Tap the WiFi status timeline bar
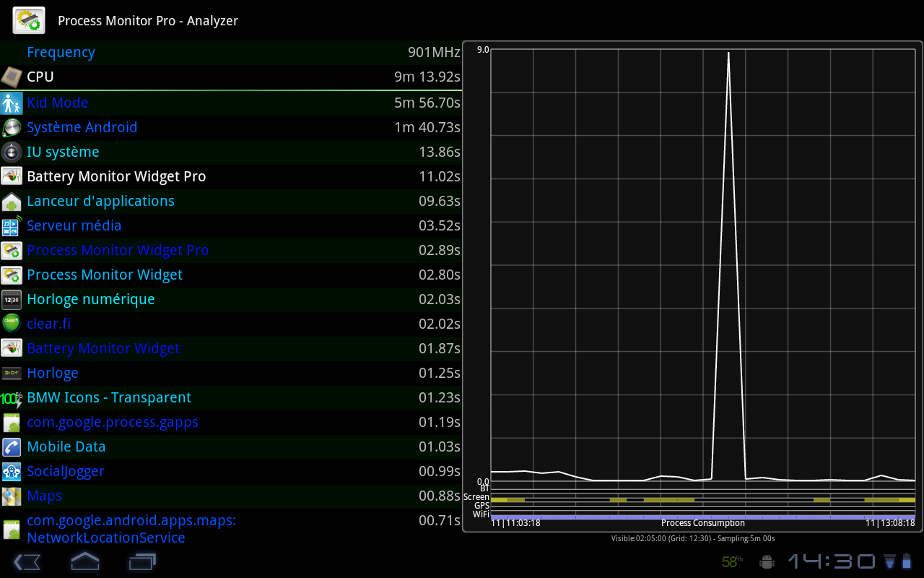Screen dimensions: 924x578 [702, 517]
